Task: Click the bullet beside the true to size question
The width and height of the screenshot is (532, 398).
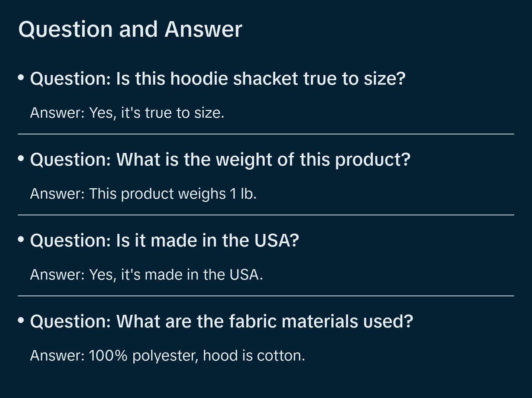Action: tap(21, 78)
